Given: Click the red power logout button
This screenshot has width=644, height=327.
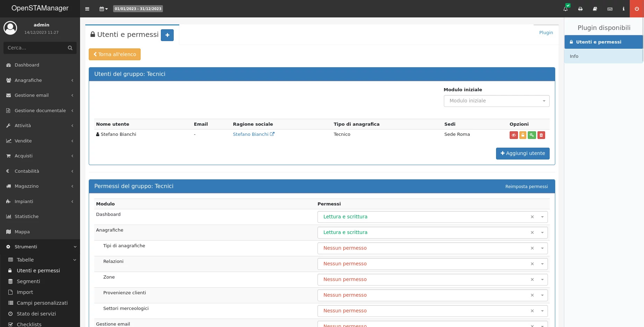Looking at the screenshot, I should [x=637, y=9].
